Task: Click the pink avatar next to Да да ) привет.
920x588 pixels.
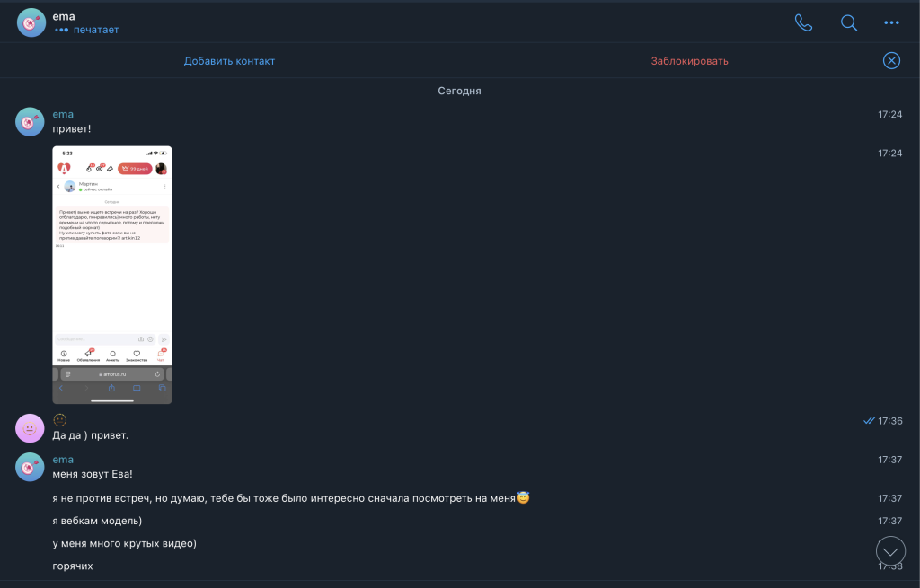Action: coord(30,428)
